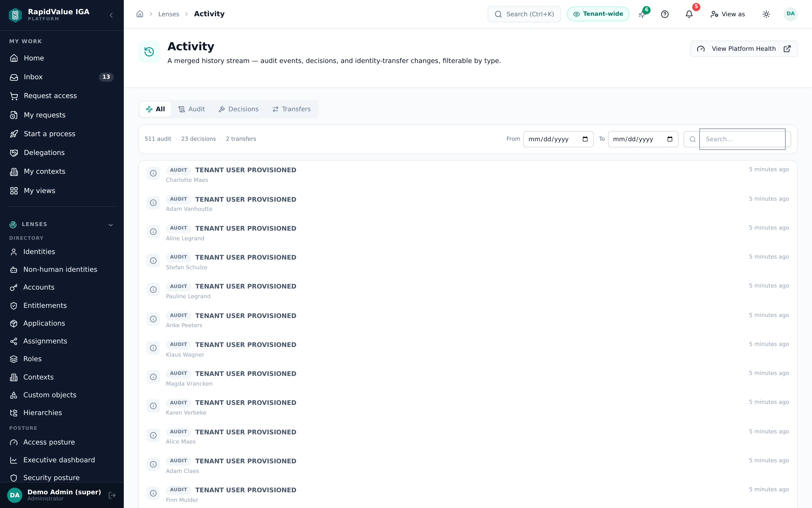
Task: Click the 23 decisions count
Action: [x=198, y=139]
